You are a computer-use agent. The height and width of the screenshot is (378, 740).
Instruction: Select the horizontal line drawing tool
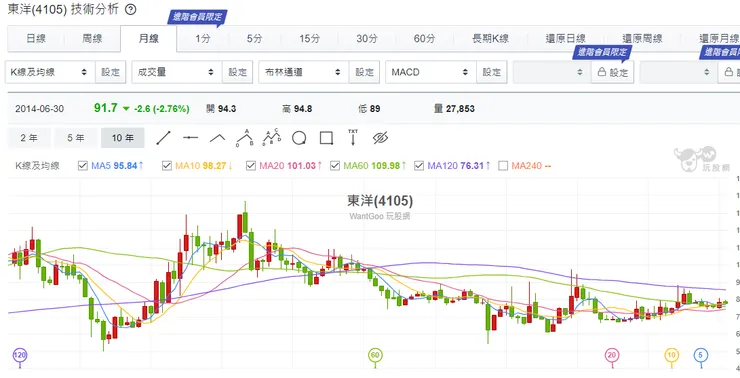pyautogui.click(x=191, y=138)
